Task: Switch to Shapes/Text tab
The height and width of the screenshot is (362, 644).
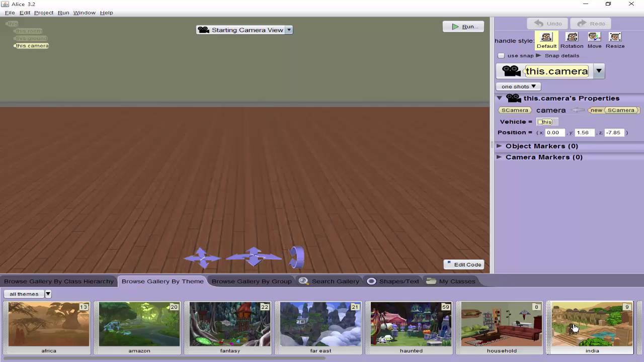Action: (x=393, y=281)
